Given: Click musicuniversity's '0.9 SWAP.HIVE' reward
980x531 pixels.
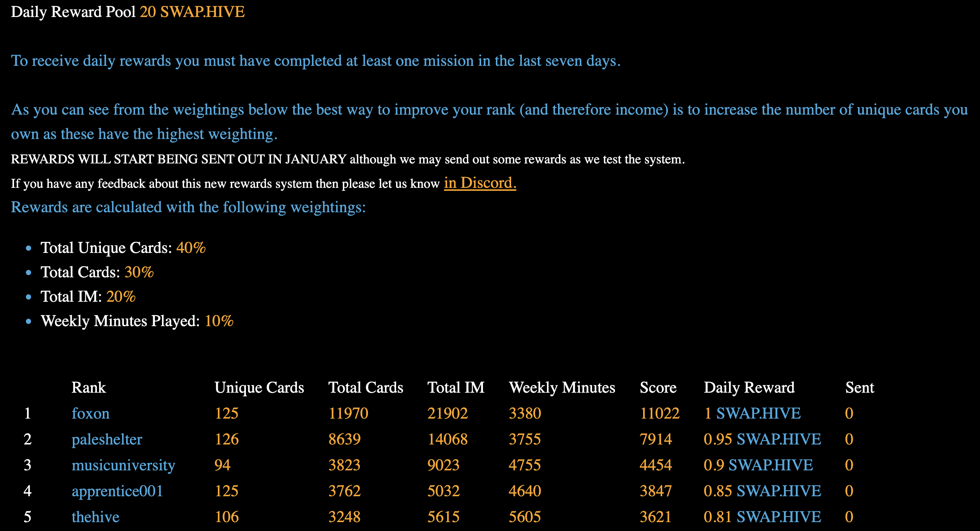Looking at the screenshot, I should click(x=758, y=465).
